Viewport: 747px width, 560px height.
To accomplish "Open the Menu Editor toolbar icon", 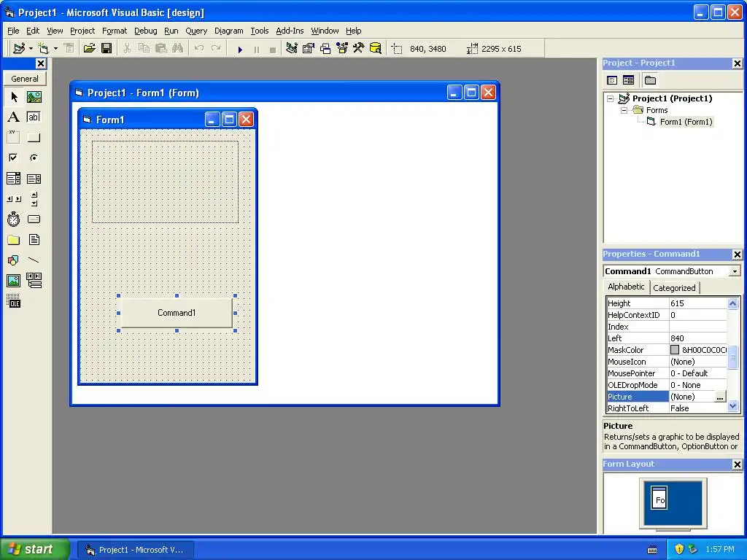I will tap(69, 48).
